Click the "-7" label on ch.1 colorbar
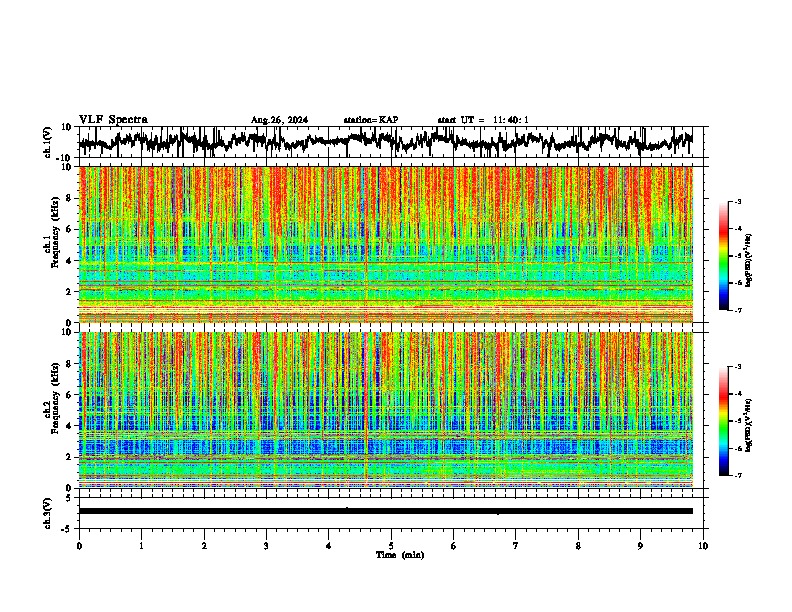 click(x=738, y=310)
